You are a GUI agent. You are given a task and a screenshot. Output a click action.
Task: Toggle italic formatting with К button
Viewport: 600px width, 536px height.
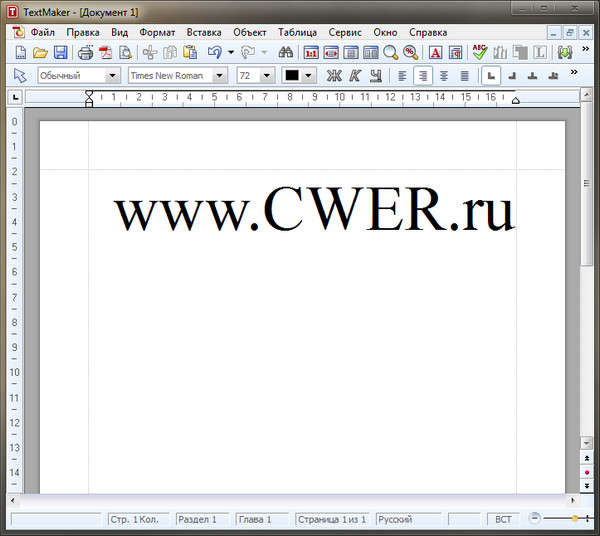point(354,76)
